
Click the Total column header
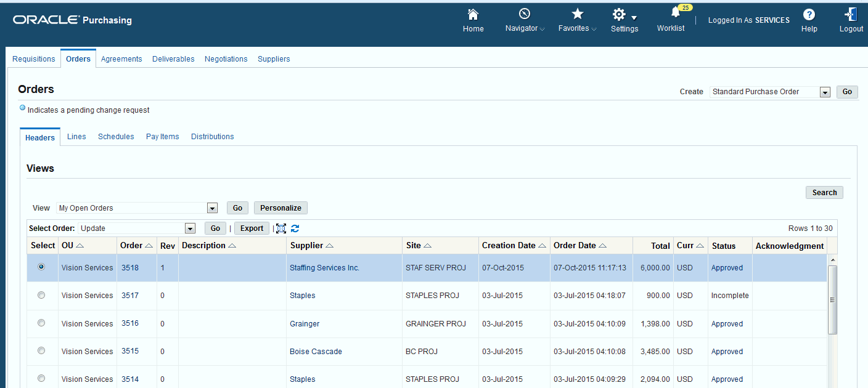[660, 246]
